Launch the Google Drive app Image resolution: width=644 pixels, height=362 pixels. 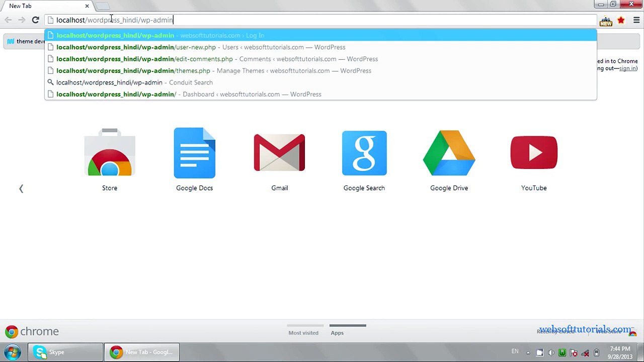pos(449,153)
